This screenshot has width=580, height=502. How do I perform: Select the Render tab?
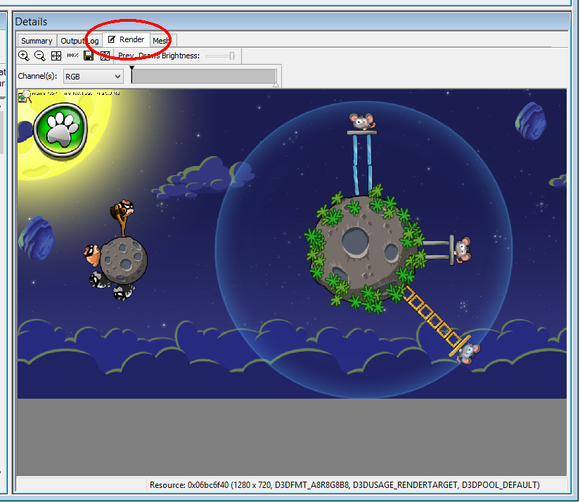[x=126, y=40]
